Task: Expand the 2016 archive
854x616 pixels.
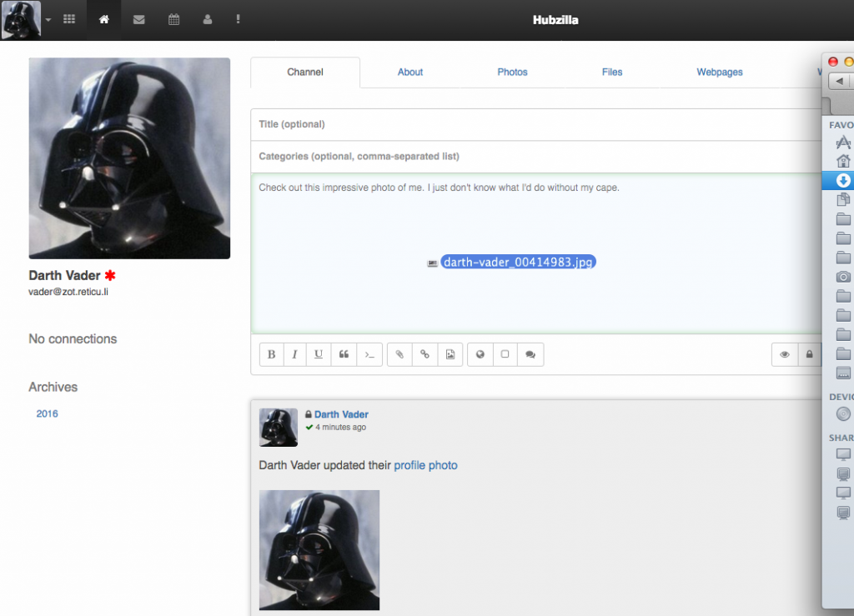Action: (48, 413)
